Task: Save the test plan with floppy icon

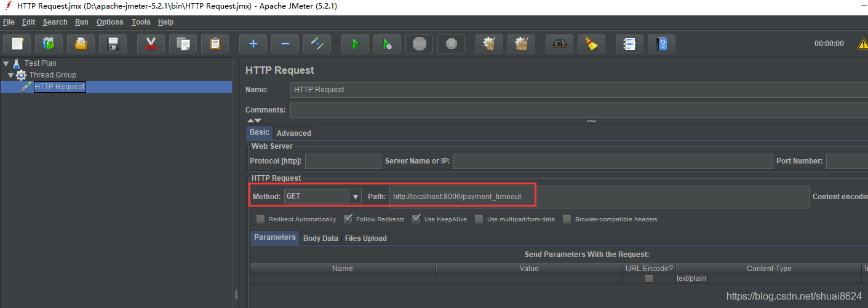Action: [x=113, y=44]
